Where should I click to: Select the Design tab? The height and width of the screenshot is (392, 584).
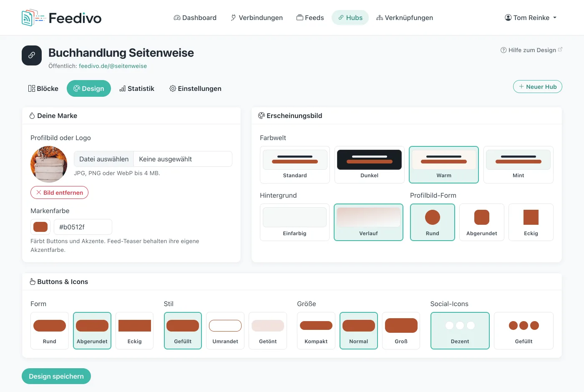click(89, 88)
